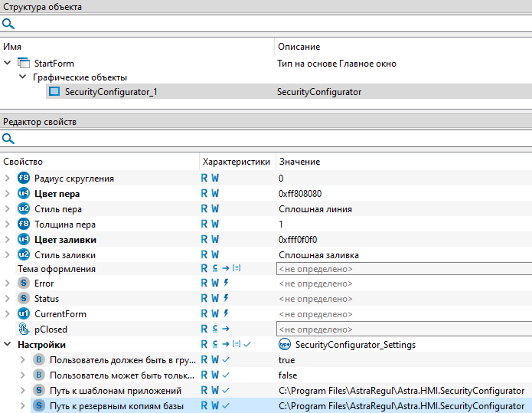The image size is (532, 413).
Task: Click the pClosed hand pointer icon
Action: 24,329
